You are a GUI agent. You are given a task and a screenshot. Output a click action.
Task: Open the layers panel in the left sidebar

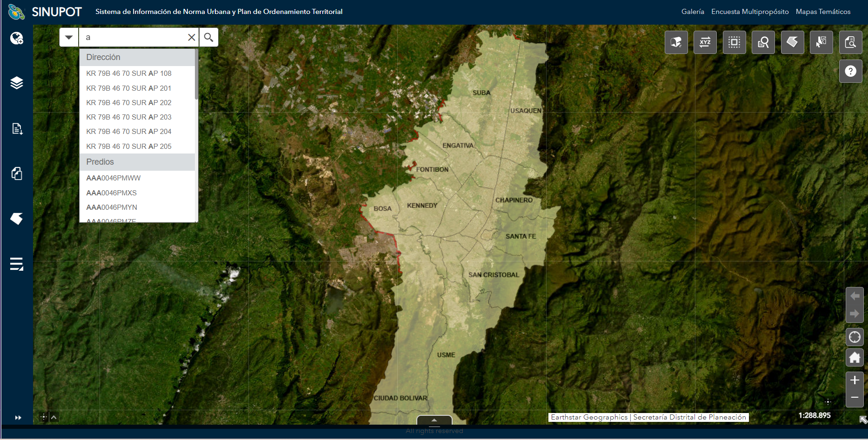click(x=17, y=84)
